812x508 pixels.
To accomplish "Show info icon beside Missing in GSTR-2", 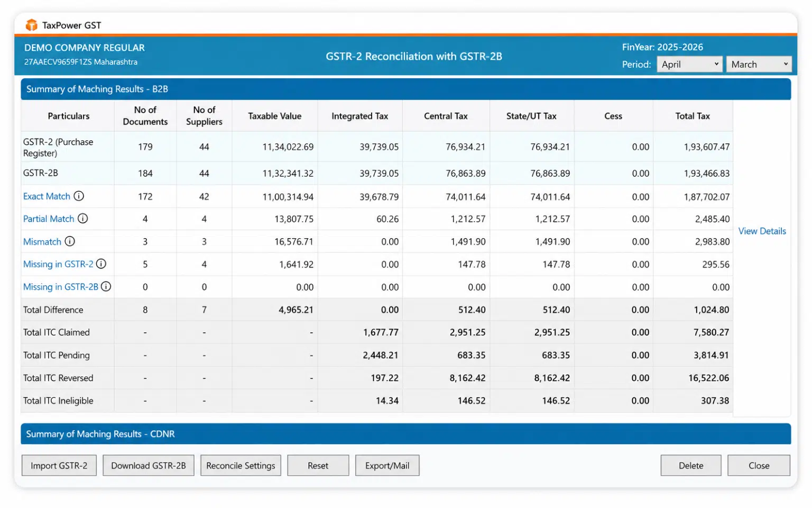I will point(101,264).
